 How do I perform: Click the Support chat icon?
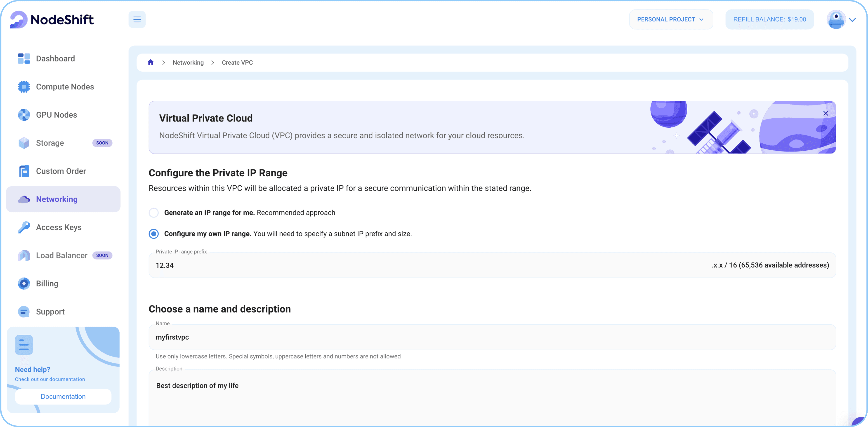tap(24, 312)
